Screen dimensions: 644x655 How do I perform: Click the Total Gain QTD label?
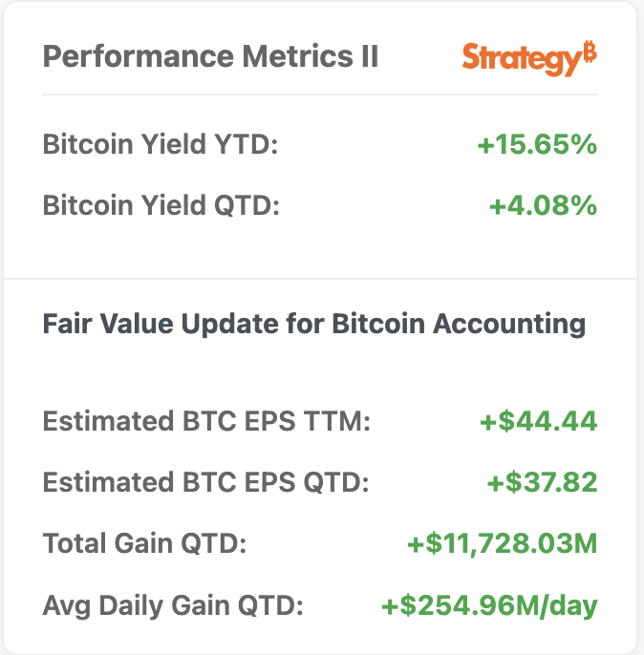(144, 544)
